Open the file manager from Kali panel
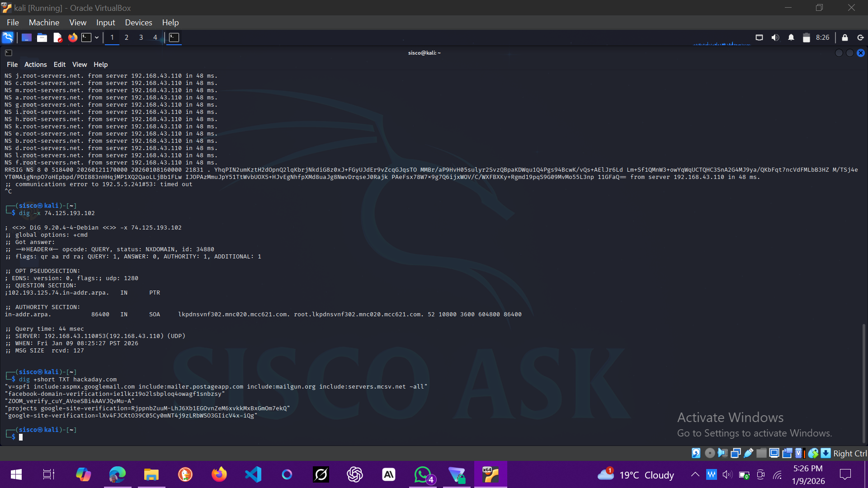 (42, 38)
